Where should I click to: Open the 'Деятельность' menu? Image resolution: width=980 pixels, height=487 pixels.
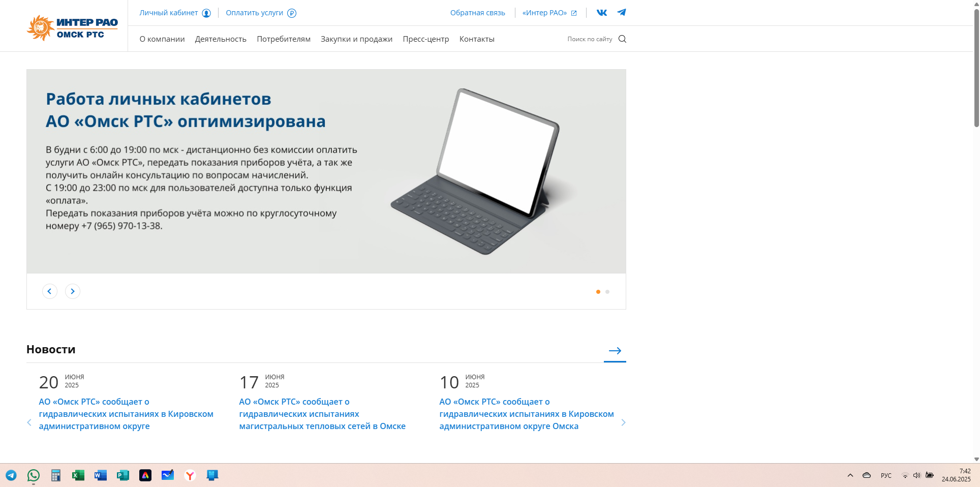coord(221,39)
